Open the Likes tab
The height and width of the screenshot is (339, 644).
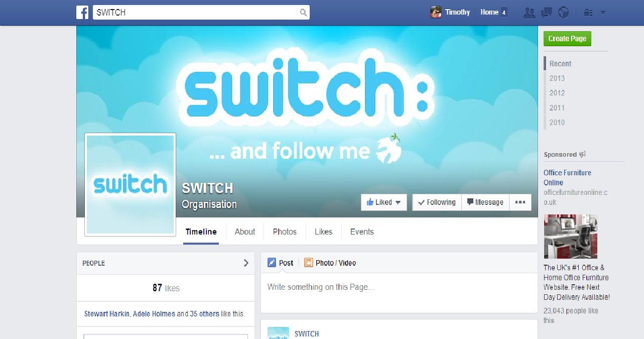pyautogui.click(x=323, y=232)
